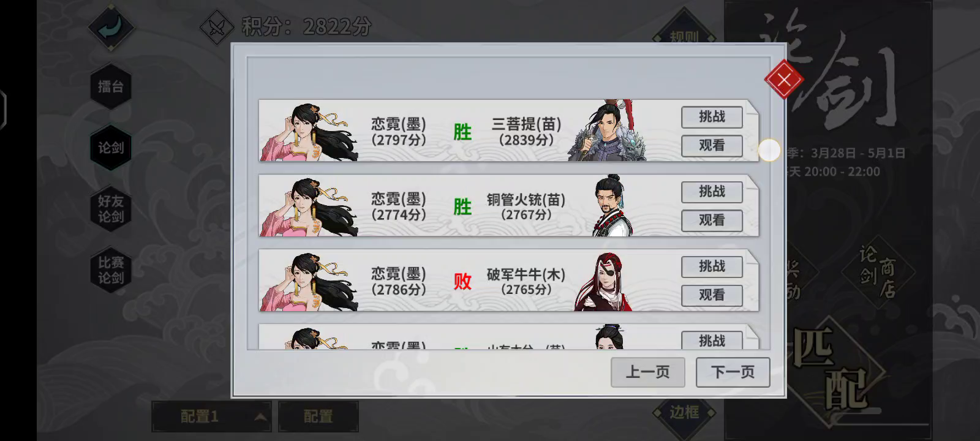Click the 三菩提(苗) character portrait
Screen dimensions: 980x441
tap(606, 131)
